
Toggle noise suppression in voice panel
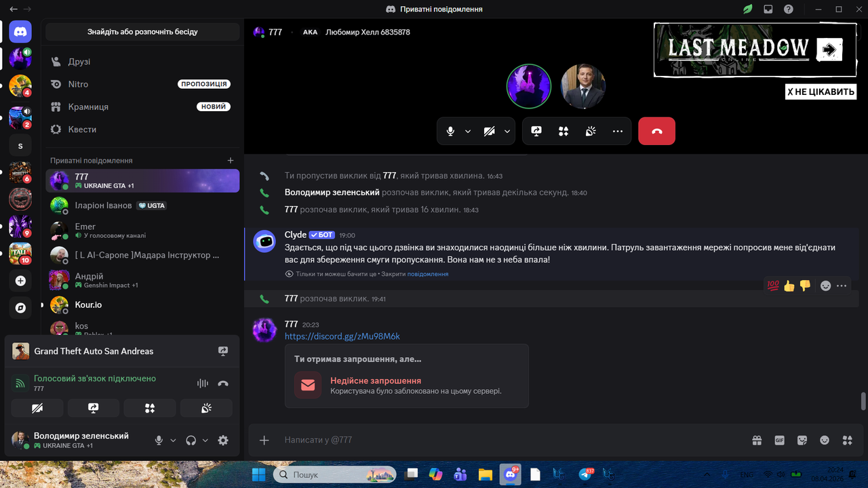tap(203, 384)
